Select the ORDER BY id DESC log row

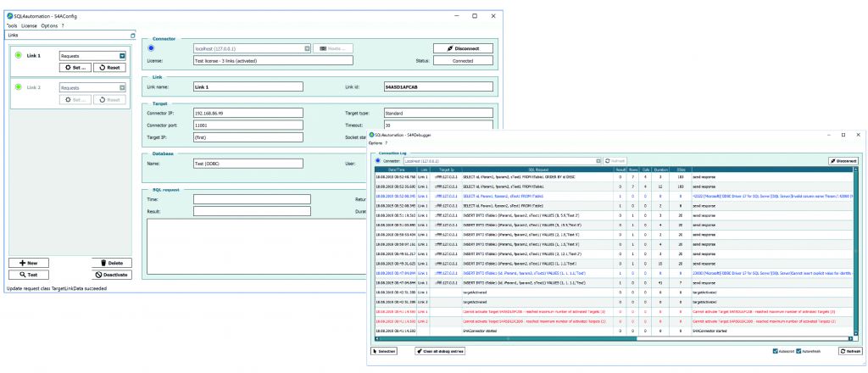[614, 176]
